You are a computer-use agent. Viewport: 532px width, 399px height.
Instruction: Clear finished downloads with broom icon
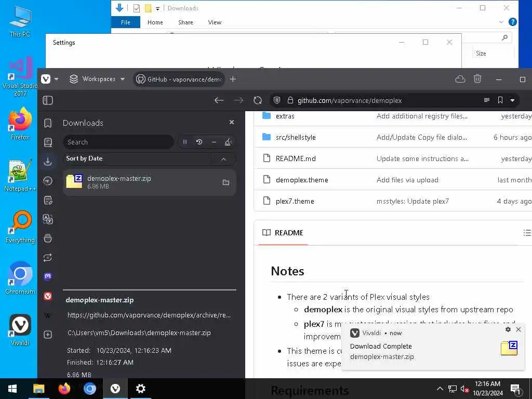click(228, 142)
